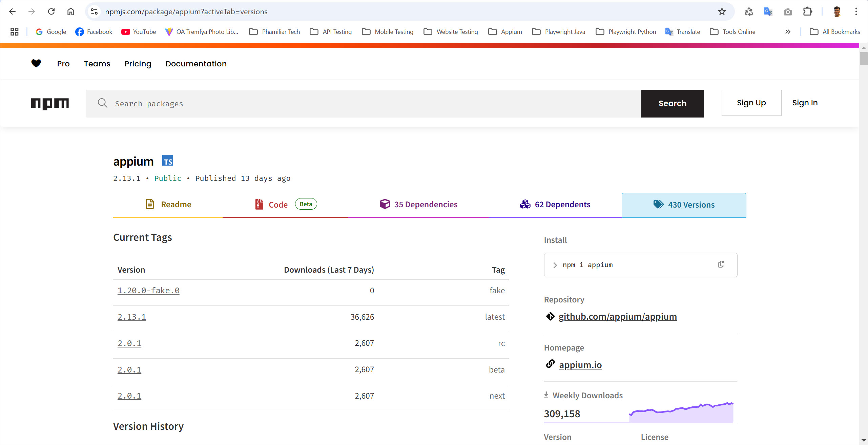Image resolution: width=868 pixels, height=445 pixels.
Task: Open site information icon in address bar
Action: coord(94,12)
